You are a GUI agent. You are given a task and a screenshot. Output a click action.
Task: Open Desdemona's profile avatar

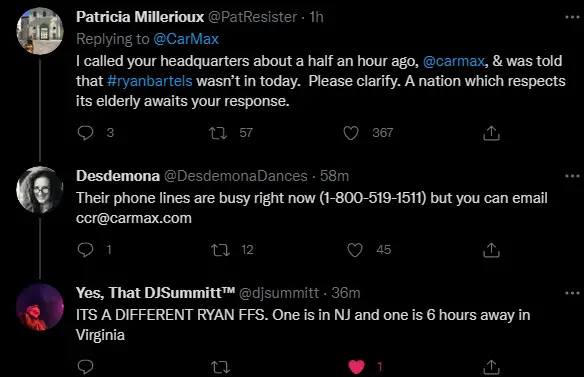click(40, 190)
